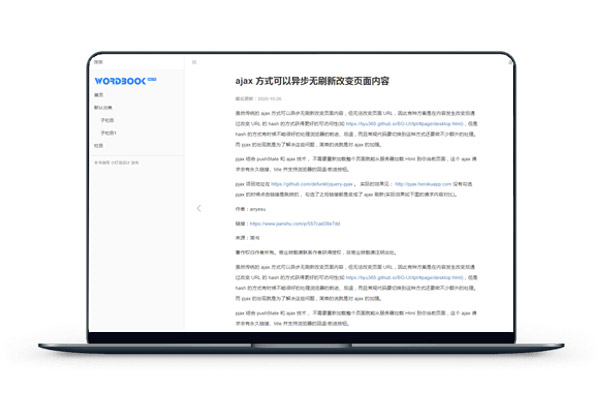
Task: Select the second sub-category ending in 1
Action: [109, 132]
